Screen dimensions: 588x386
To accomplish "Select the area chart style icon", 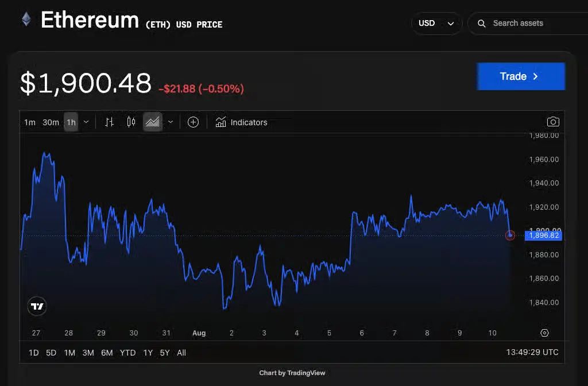I will (x=153, y=122).
